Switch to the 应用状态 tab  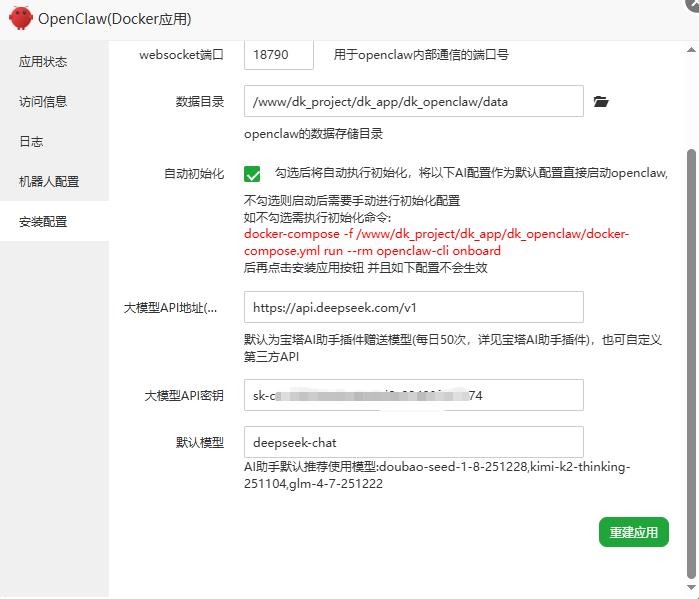[43, 62]
